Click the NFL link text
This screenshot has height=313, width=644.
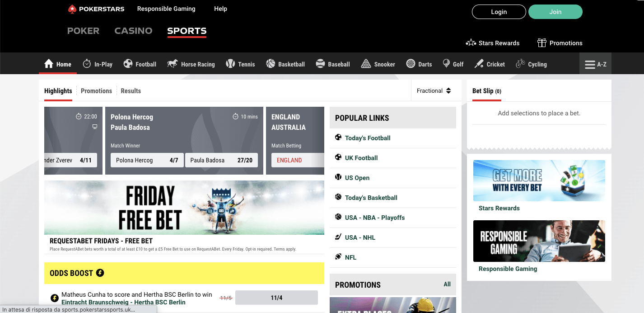point(350,257)
